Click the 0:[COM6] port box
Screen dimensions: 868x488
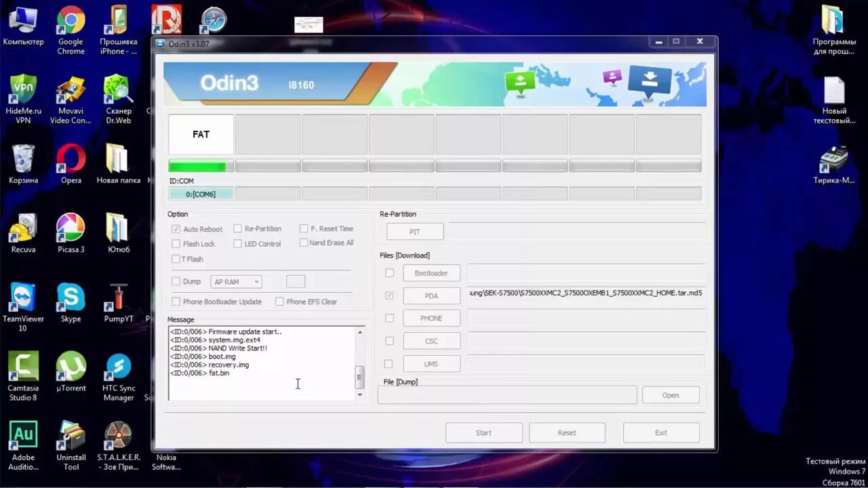point(201,194)
